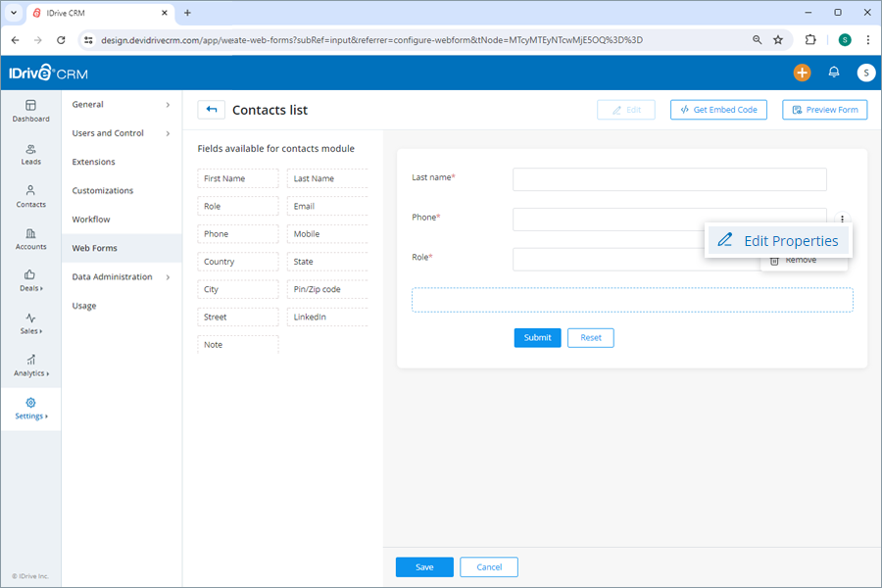Open the profile avatar menu
This screenshot has width=882, height=588.
[x=863, y=73]
